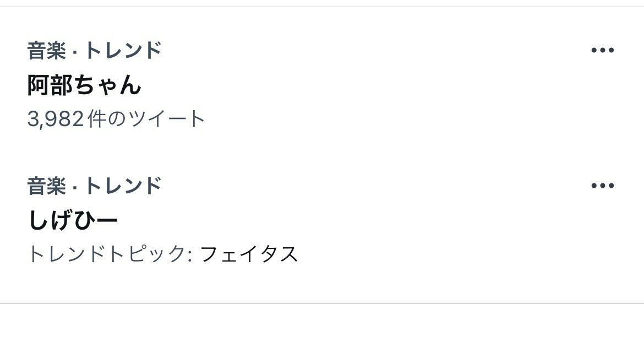Image resolution: width=644 pixels, height=337 pixels.
Task: Click the word 音楽 above しげひー
Action: (44, 186)
